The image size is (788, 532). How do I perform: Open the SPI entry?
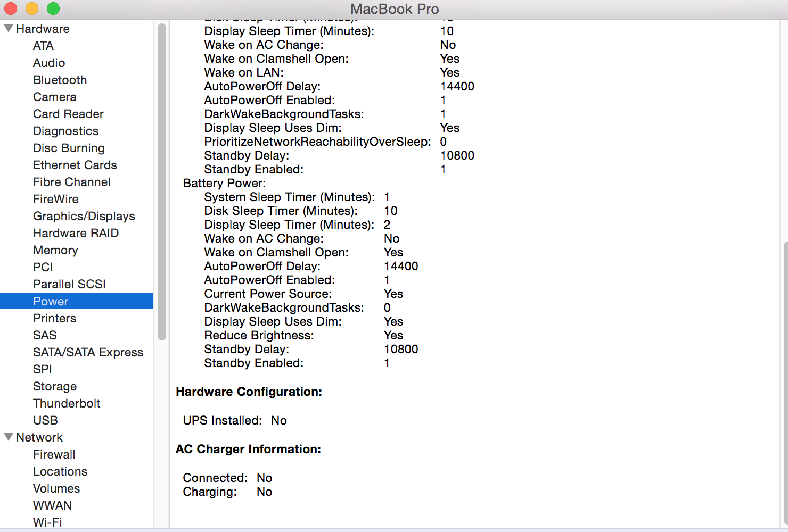pyautogui.click(x=43, y=369)
